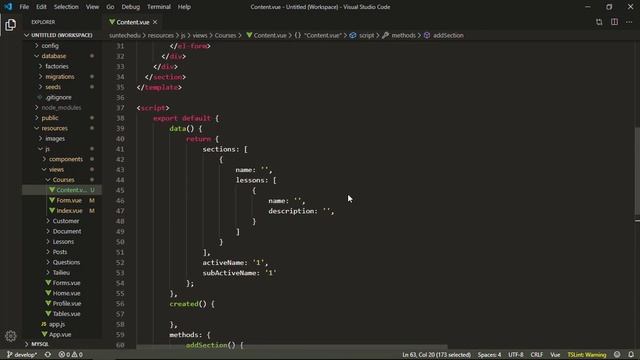Open .gitignore file

coord(58,97)
